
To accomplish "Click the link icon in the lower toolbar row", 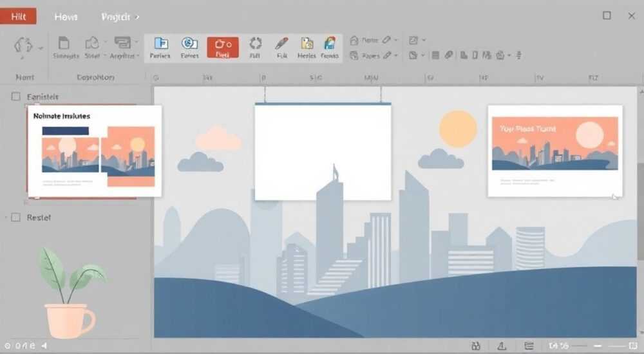I will point(449,55).
